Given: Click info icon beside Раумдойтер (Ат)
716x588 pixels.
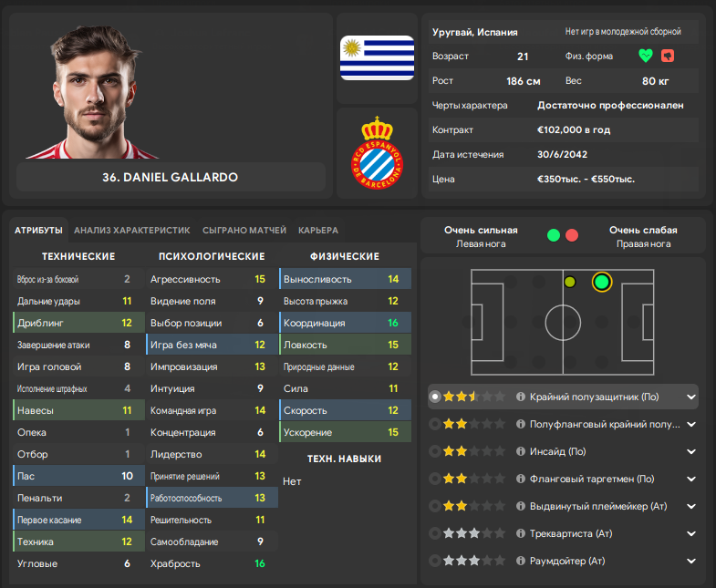Looking at the screenshot, I should [x=520, y=561].
